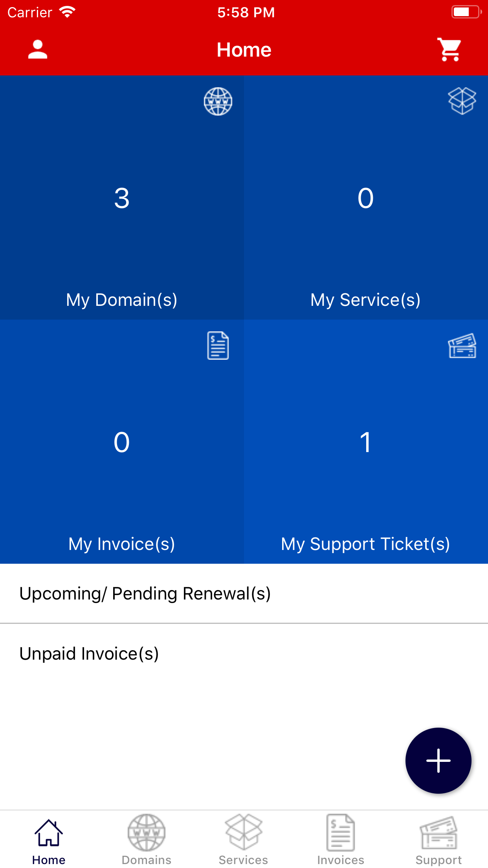Expand Upcoming/ Pending Renewal(s) section
The height and width of the screenshot is (868, 488).
click(x=244, y=594)
